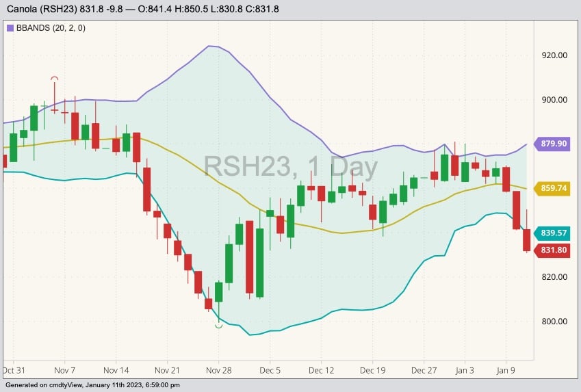Select the Dec 5 date label on time axis
This screenshot has width=581, height=392.
[x=270, y=370]
